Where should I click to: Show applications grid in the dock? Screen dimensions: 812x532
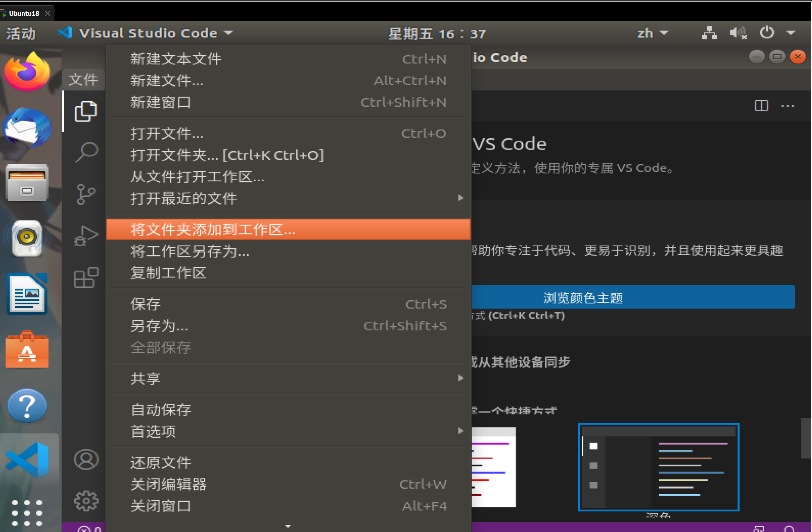coord(27,513)
